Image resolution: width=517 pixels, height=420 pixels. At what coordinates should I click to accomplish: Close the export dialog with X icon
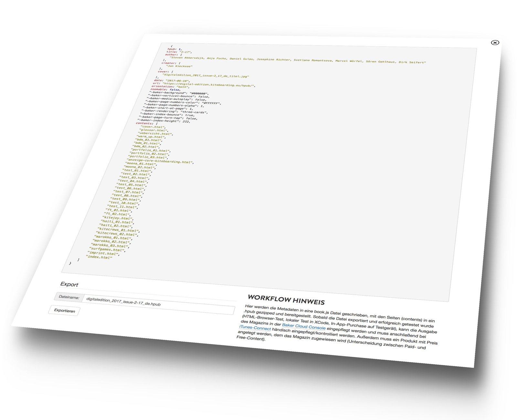pyautogui.click(x=495, y=43)
